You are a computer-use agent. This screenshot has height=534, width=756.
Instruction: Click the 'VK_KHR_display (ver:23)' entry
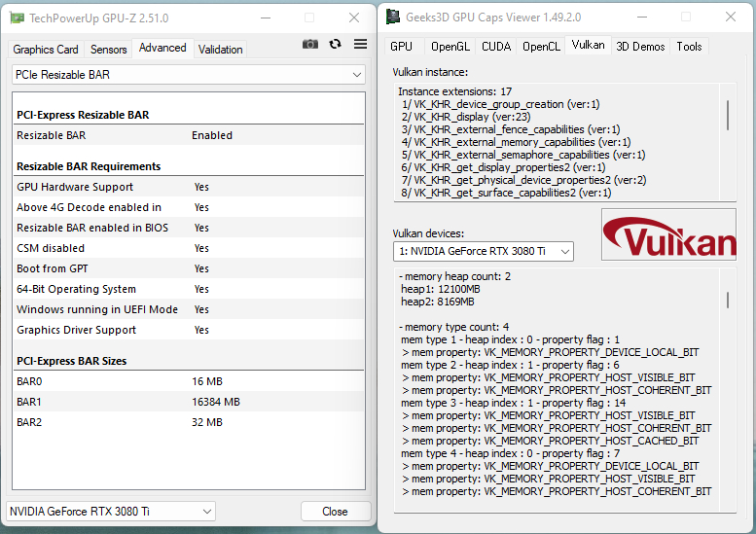click(x=466, y=117)
